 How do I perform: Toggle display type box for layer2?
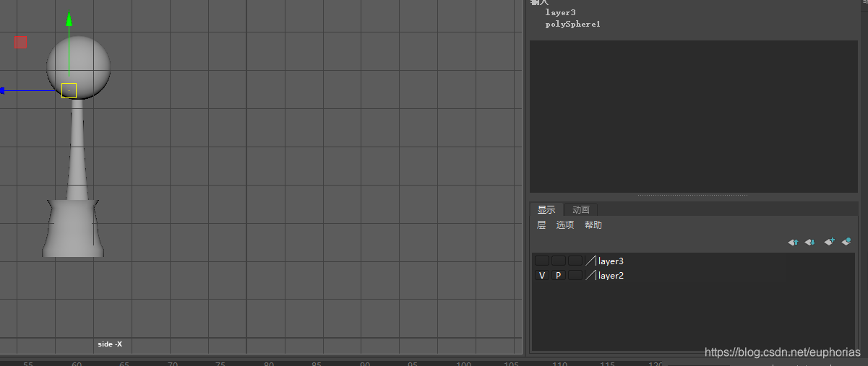575,275
